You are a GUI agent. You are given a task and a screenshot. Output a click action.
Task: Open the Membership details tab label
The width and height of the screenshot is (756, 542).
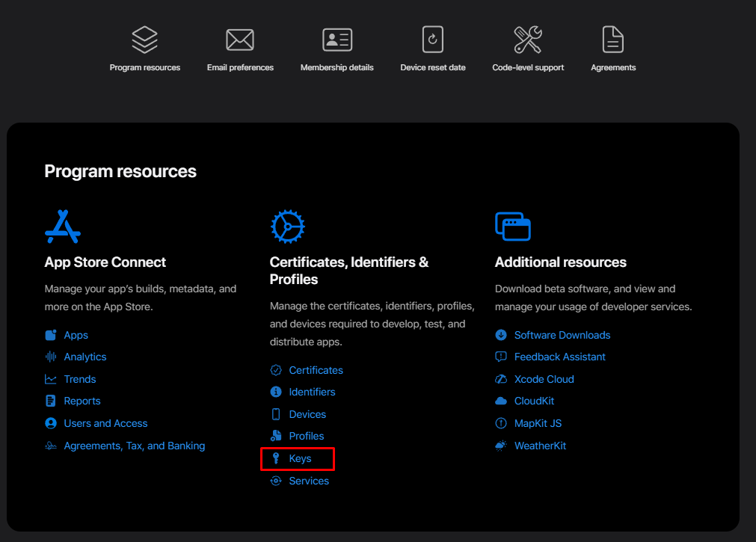tap(337, 67)
